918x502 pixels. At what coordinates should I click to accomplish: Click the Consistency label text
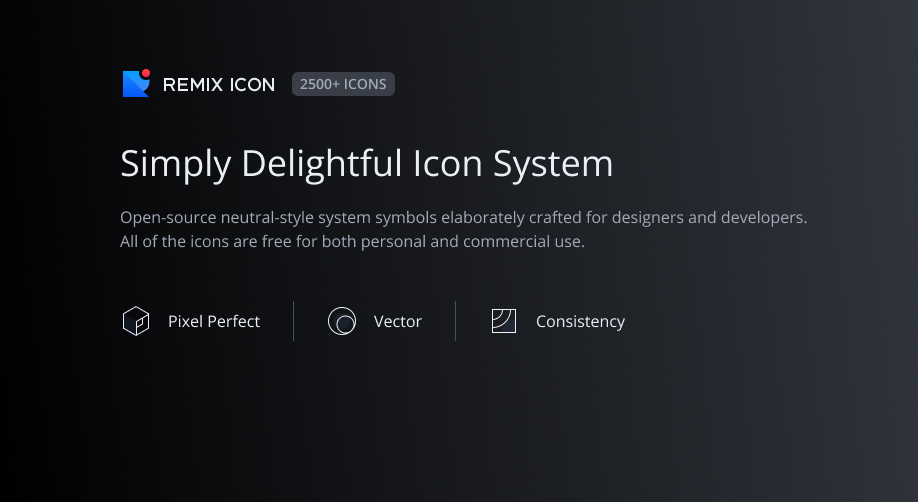point(580,321)
